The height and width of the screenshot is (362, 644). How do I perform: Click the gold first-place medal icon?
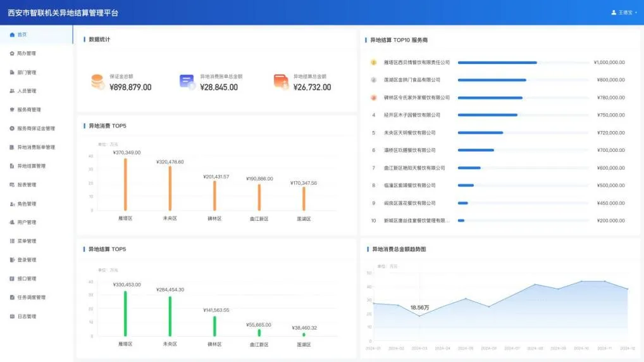373,63
